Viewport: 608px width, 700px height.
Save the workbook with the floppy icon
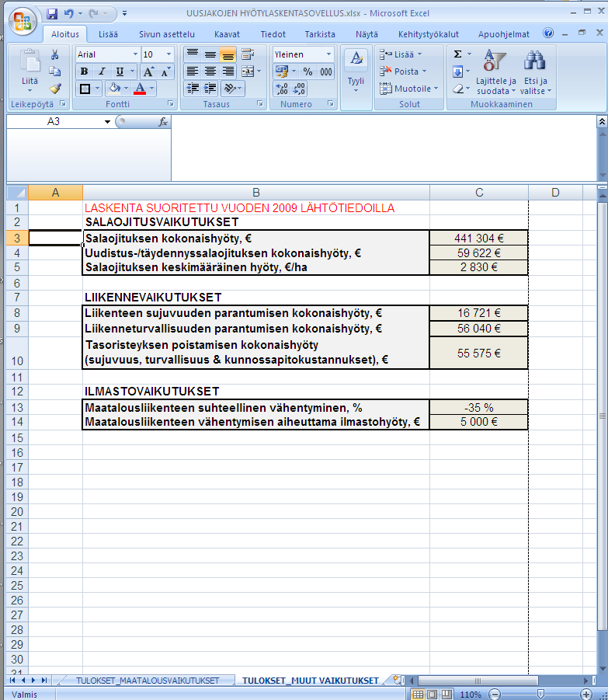(x=52, y=13)
